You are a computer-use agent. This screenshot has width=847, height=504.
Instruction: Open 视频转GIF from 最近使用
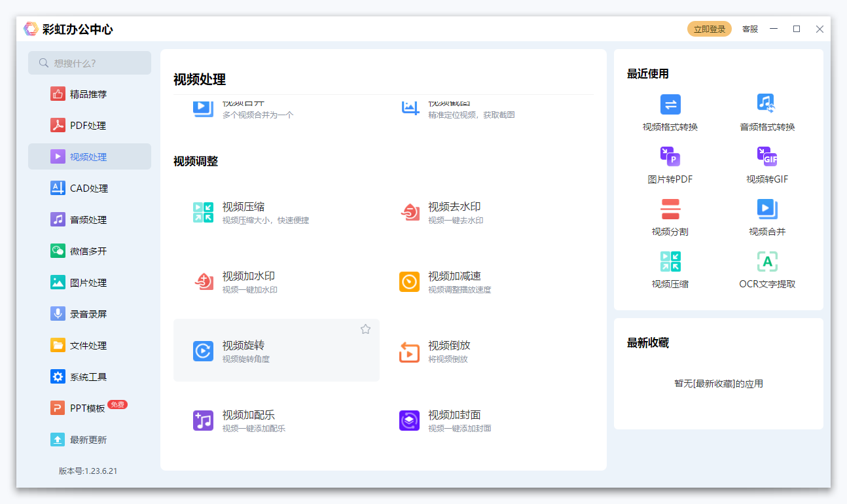point(767,166)
